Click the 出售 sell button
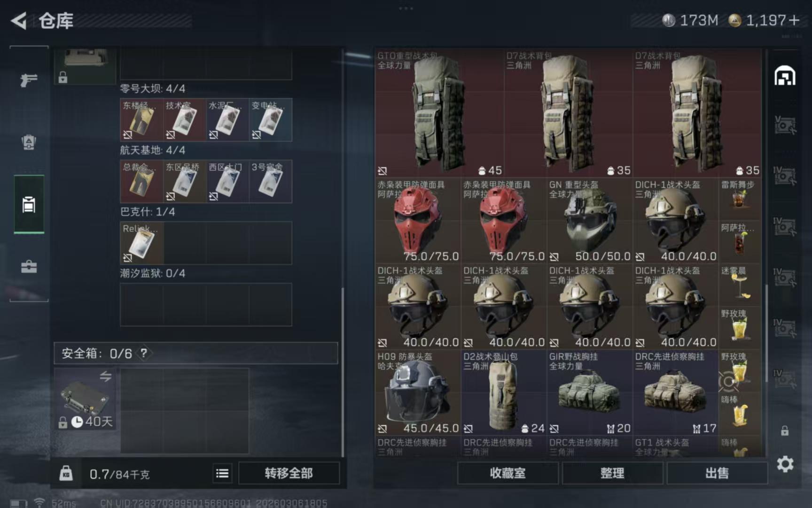812x508 pixels. [717, 473]
